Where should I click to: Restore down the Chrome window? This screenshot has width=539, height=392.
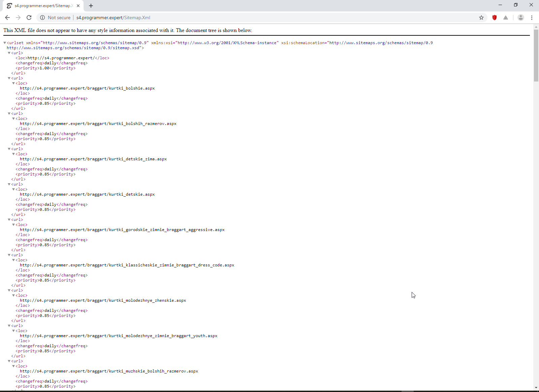coord(516,5)
